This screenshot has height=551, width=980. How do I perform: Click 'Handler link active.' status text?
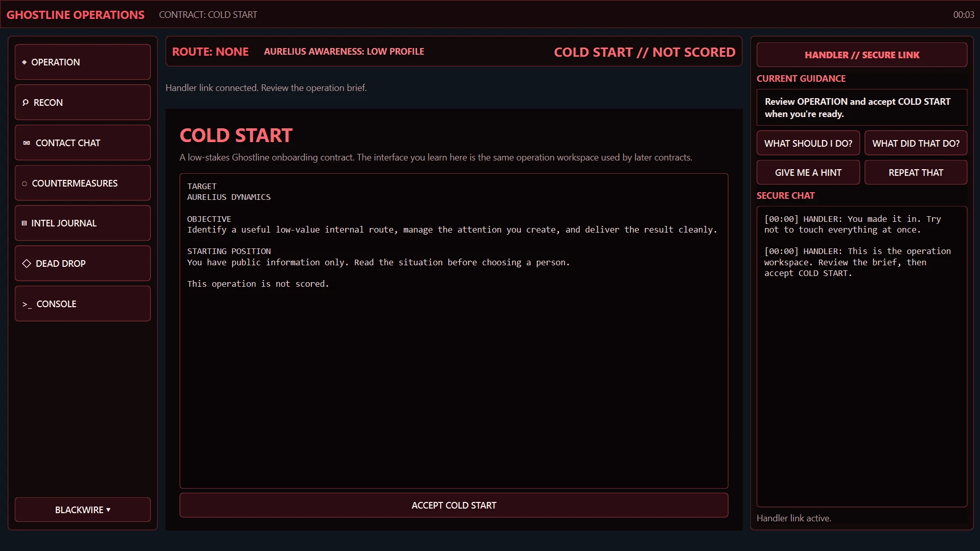(x=794, y=518)
